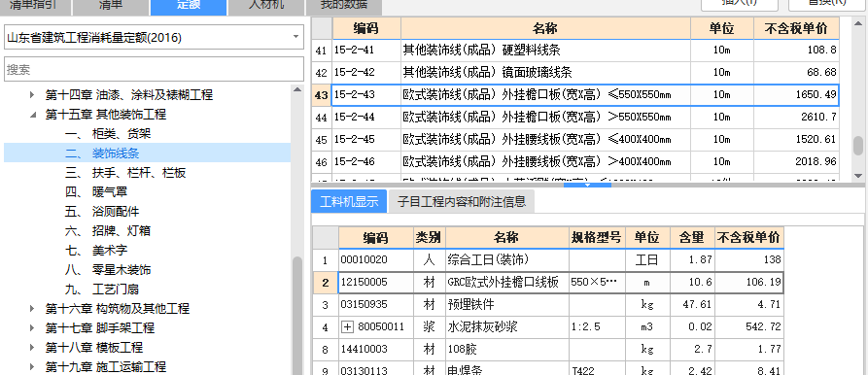Viewport: 868px width, 375px height.
Task: Select 七、美术字 in tree
Action: (96, 251)
